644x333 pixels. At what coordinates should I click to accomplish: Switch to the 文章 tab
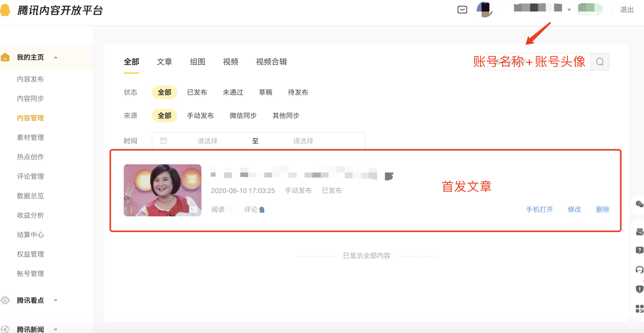tap(165, 62)
